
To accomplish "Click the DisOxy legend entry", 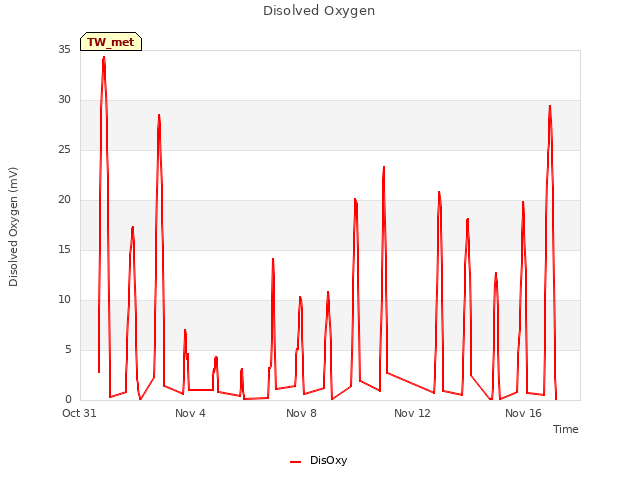I will pos(318,460).
